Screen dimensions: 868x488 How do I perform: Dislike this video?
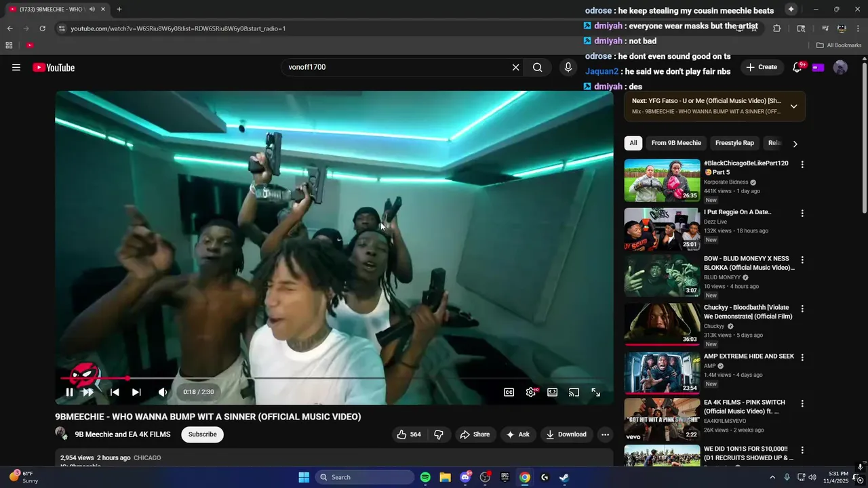tap(439, 434)
